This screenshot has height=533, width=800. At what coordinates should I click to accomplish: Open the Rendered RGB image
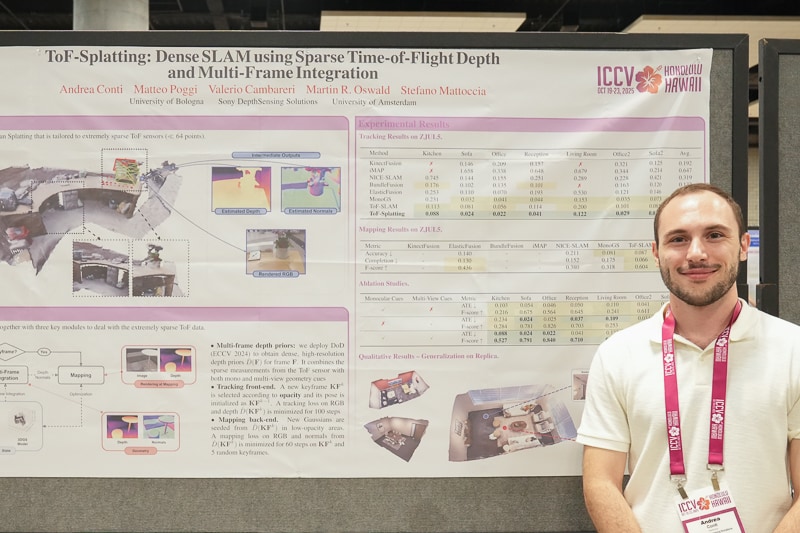pos(275,251)
